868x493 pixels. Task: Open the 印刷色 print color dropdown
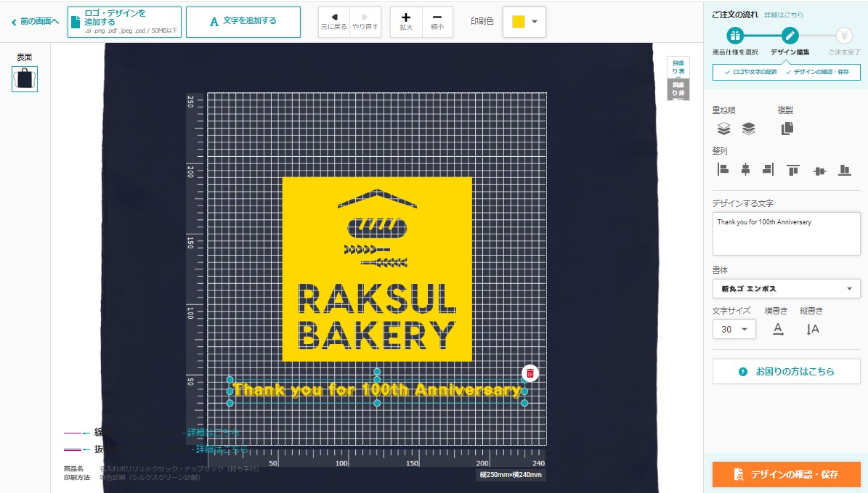click(524, 22)
